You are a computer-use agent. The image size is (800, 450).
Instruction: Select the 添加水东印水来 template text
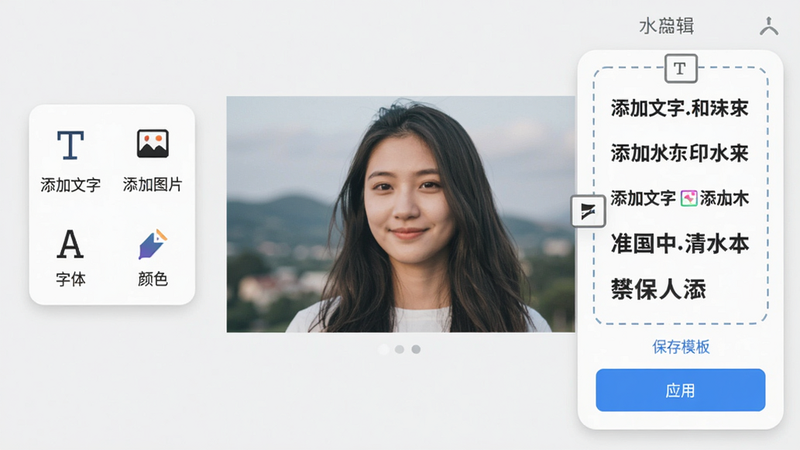[x=680, y=153]
